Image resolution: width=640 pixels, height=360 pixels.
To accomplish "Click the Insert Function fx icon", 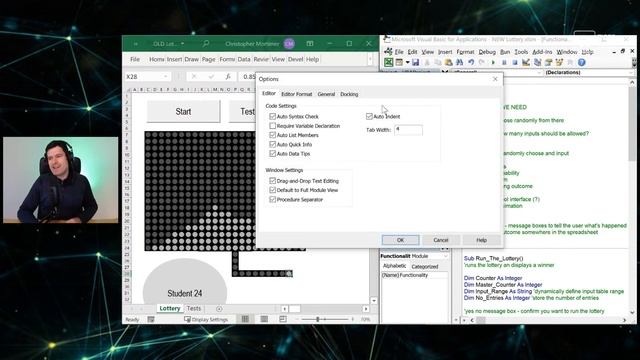I will tap(228, 76).
